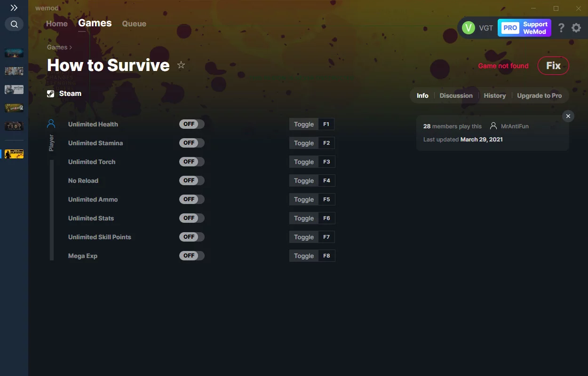Click the MrAntiFun author name
This screenshot has height=376, width=588.
tap(515, 126)
